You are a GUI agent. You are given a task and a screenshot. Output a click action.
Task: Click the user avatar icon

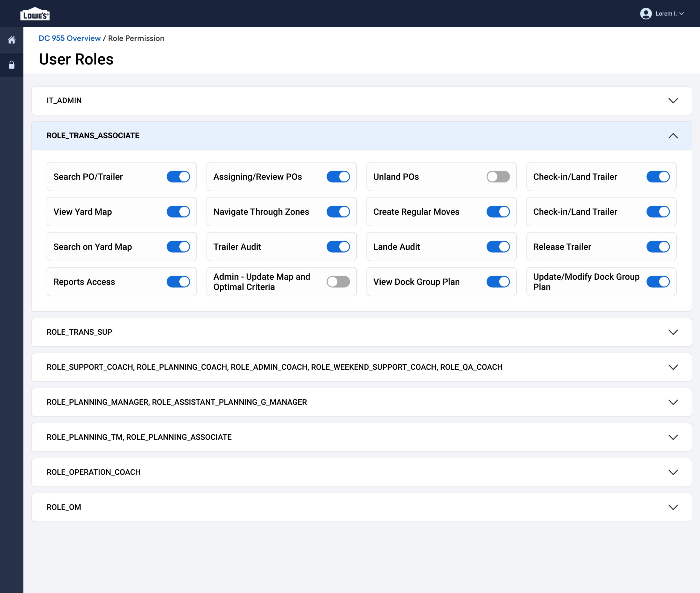click(646, 14)
